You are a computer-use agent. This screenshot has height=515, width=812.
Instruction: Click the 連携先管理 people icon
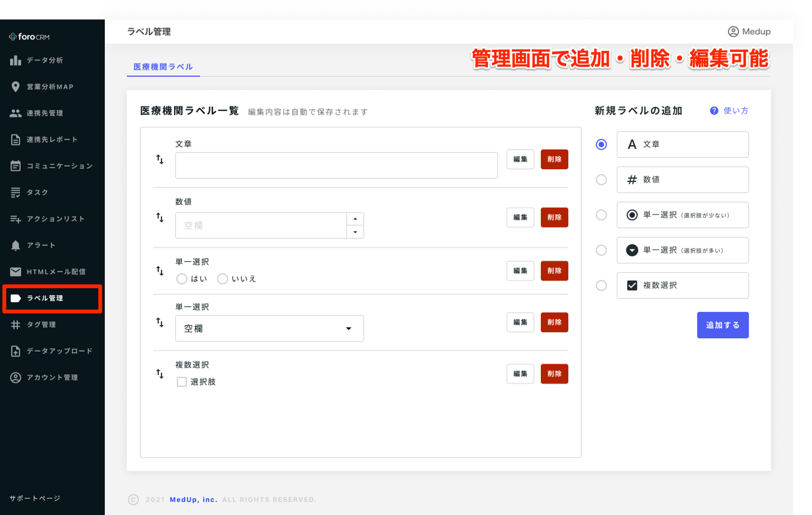[15, 113]
